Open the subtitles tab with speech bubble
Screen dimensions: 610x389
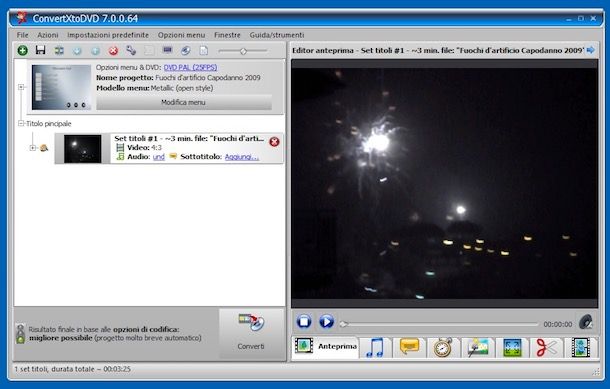click(410, 347)
